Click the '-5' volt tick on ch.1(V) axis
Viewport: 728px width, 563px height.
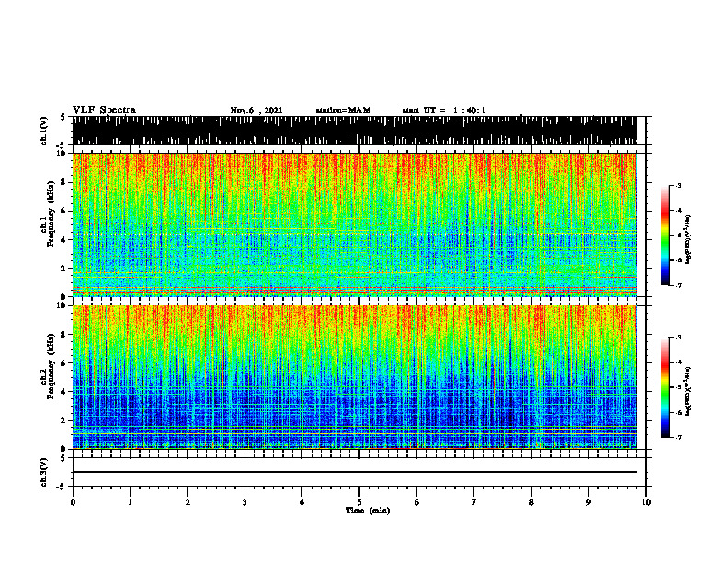click(62, 145)
